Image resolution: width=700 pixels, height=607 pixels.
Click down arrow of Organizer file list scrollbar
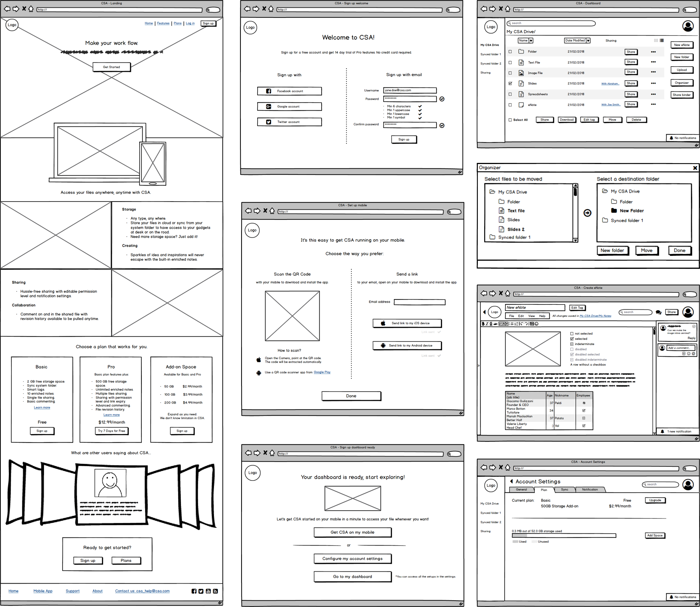tap(576, 240)
